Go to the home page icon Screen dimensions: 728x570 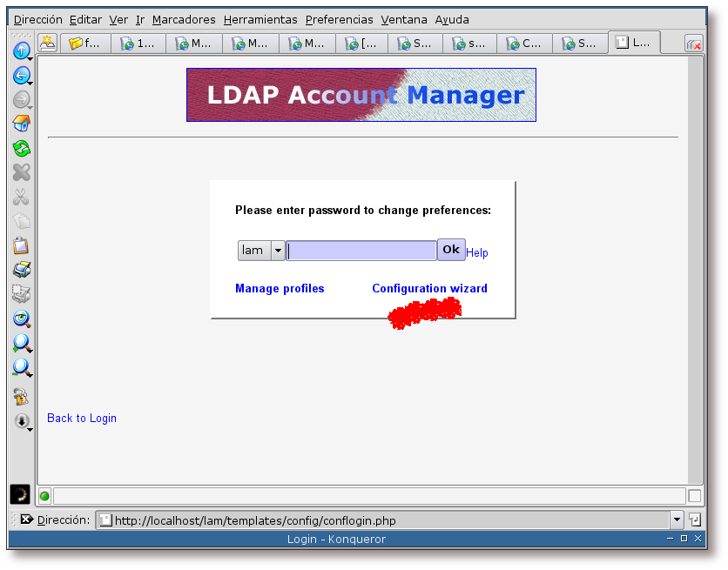(21, 124)
